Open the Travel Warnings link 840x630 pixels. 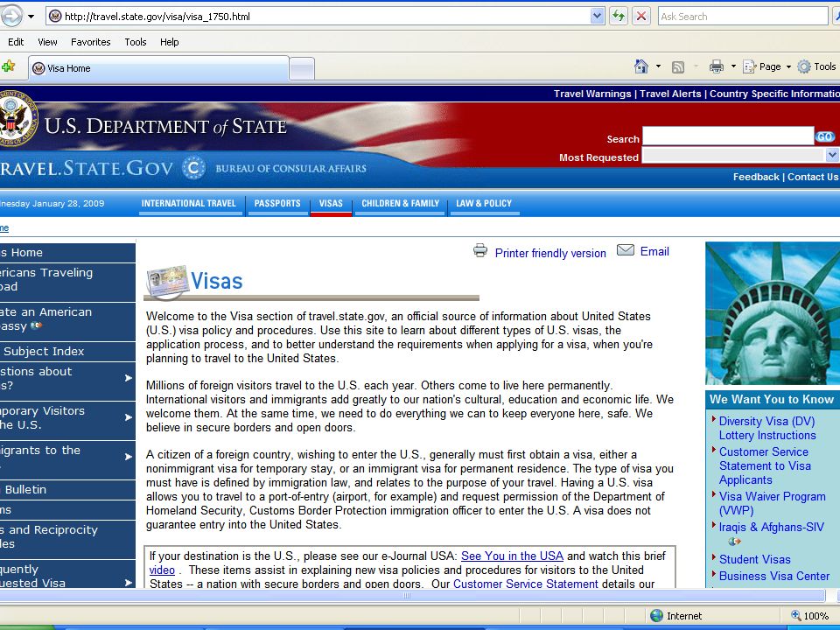[592, 94]
